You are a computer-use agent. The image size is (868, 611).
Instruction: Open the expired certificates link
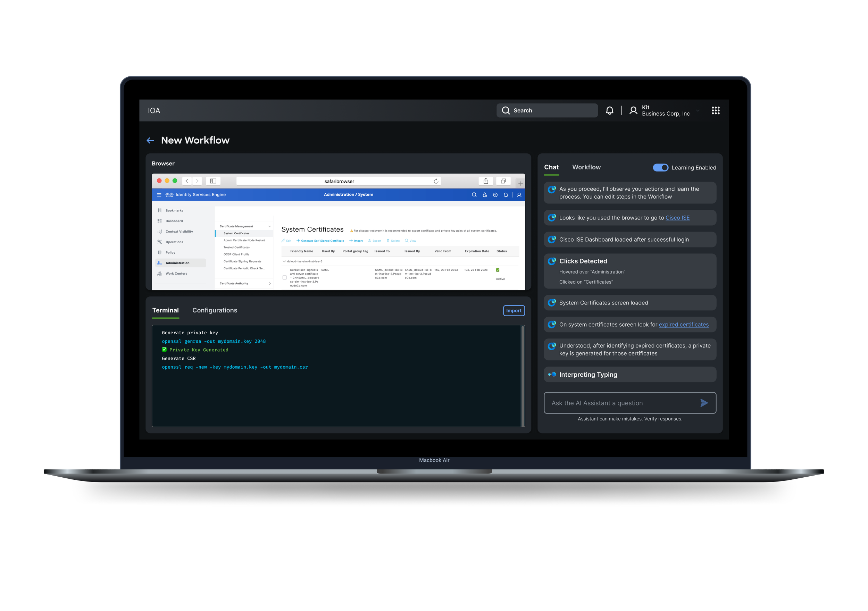[x=684, y=324]
